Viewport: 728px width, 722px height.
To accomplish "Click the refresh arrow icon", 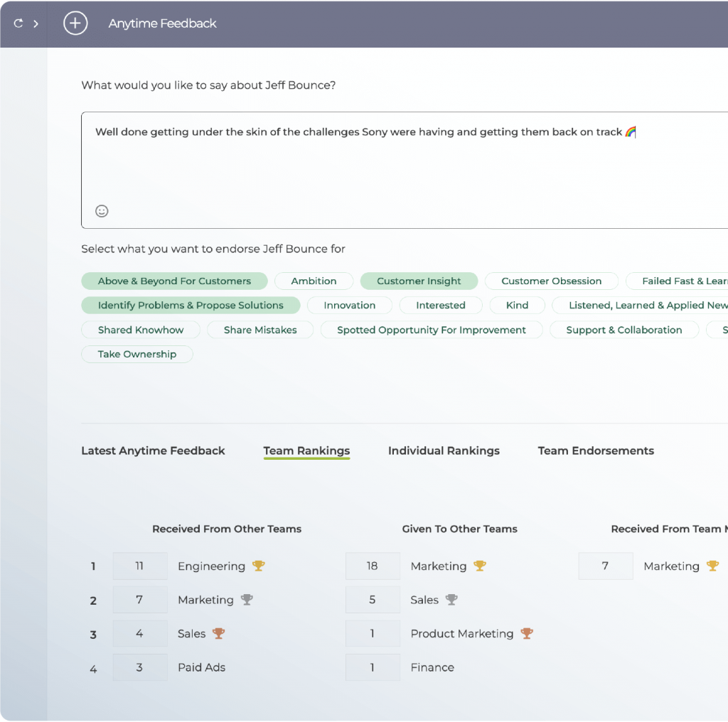I will (18, 23).
